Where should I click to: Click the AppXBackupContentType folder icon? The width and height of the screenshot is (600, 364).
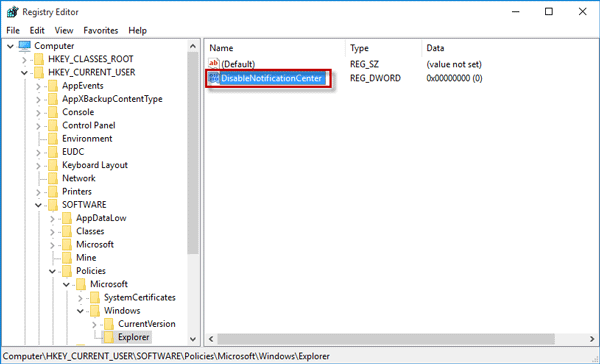click(x=53, y=99)
